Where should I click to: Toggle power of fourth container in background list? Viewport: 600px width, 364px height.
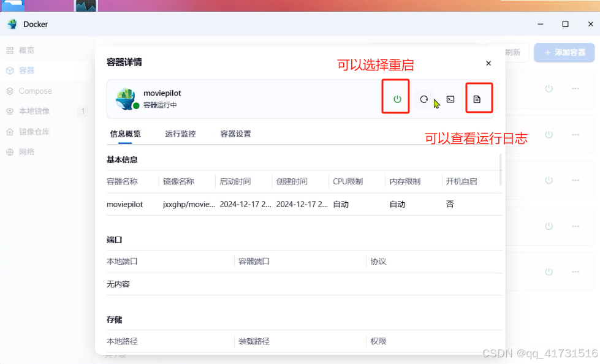[x=549, y=226]
